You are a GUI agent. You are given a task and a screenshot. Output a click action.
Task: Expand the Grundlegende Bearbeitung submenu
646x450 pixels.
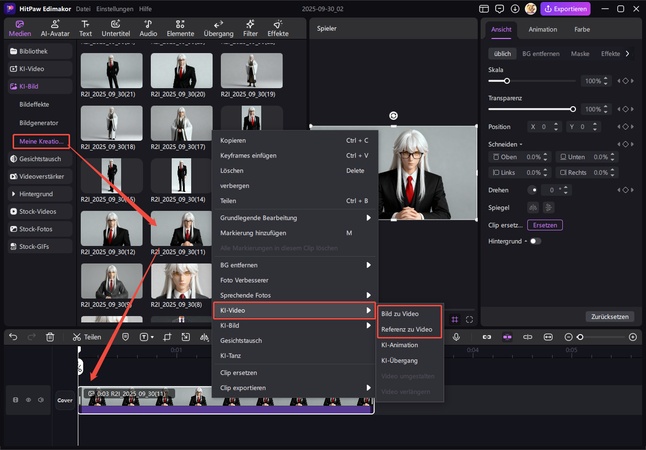(295, 218)
